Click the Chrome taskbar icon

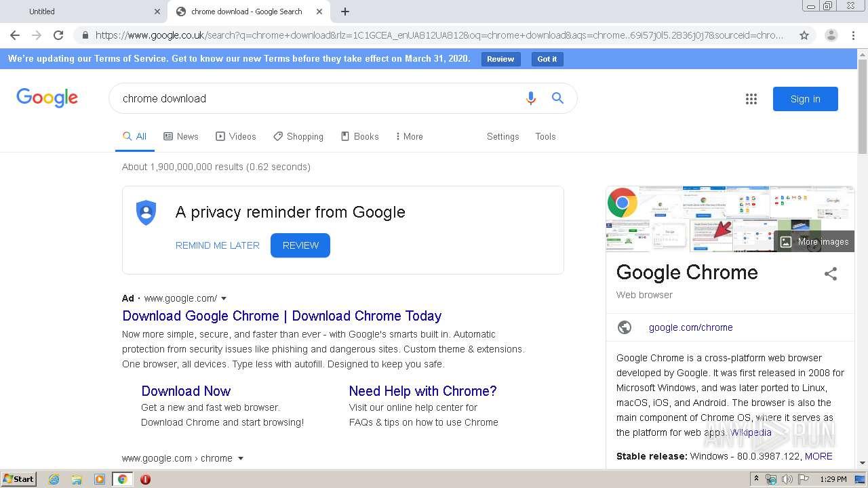pyautogui.click(x=123, y=479)
